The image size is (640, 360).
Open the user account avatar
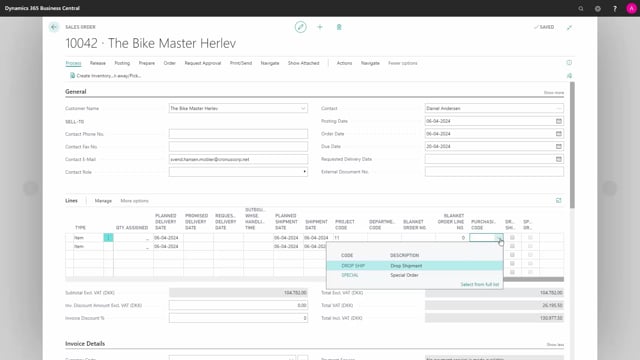pos(631,8)
